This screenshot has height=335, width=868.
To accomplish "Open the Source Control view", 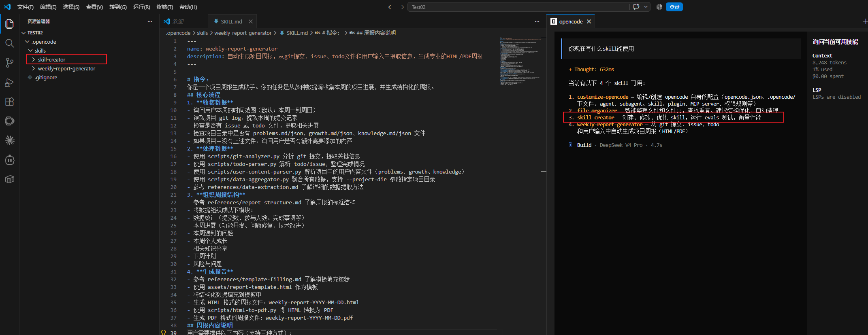I will (x=10, y=63).
